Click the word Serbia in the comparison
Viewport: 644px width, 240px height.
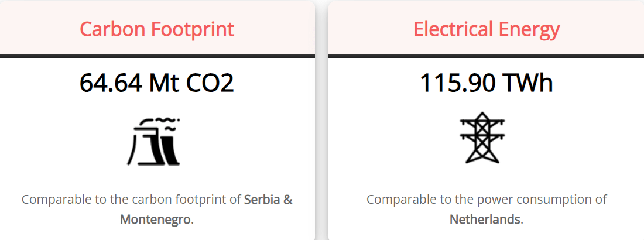coord(262,200)
